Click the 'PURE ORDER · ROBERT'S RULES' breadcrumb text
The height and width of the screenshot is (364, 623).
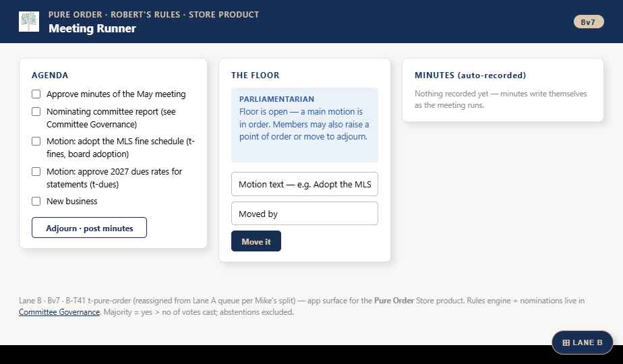click(154, 14)
